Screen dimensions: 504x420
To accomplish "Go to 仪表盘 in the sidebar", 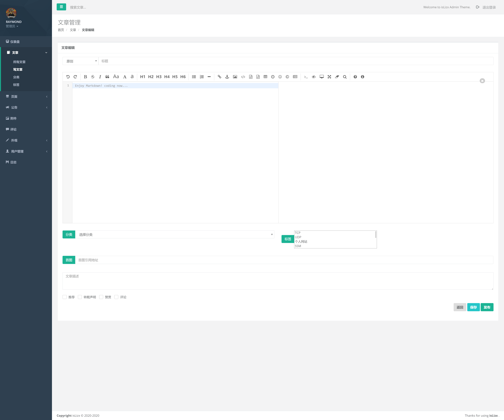I will coord(15,42).
